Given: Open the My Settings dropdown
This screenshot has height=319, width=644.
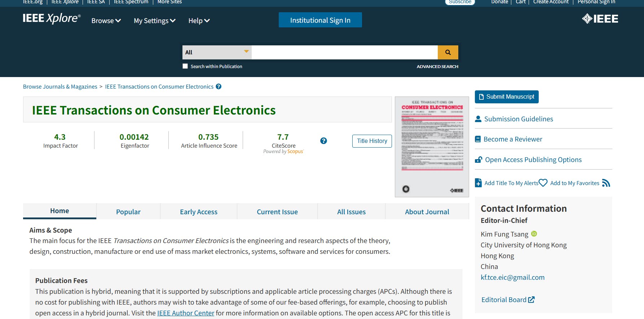Looking at the screenshot, I should 154,21.
